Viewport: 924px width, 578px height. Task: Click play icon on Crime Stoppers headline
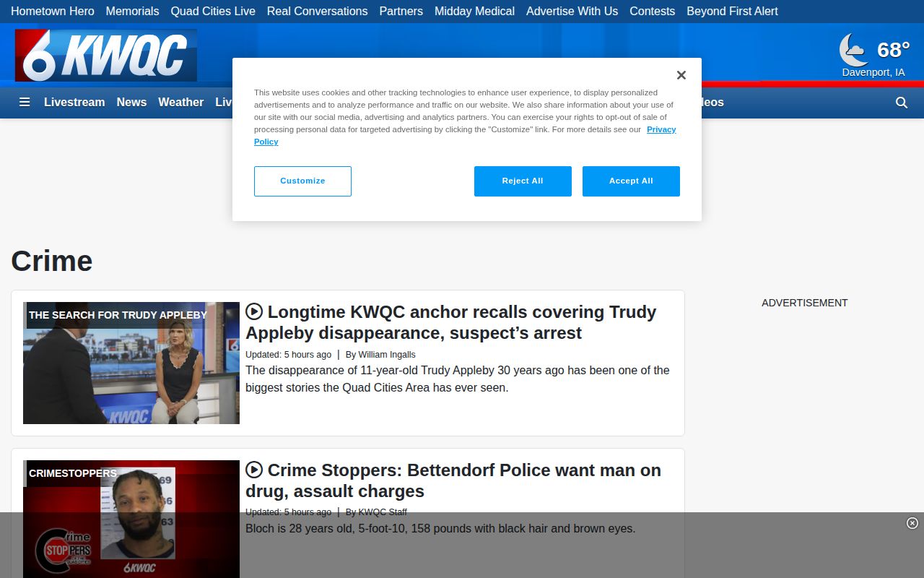coord(254,470)
